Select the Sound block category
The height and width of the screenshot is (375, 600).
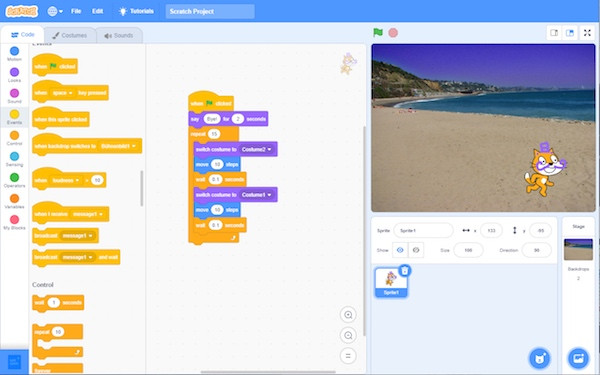click(14, 96)
